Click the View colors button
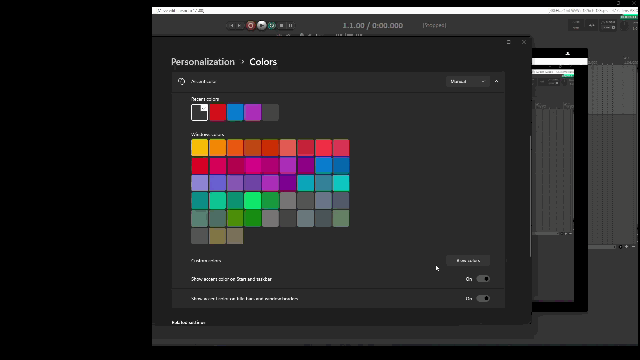 point(468,261)
